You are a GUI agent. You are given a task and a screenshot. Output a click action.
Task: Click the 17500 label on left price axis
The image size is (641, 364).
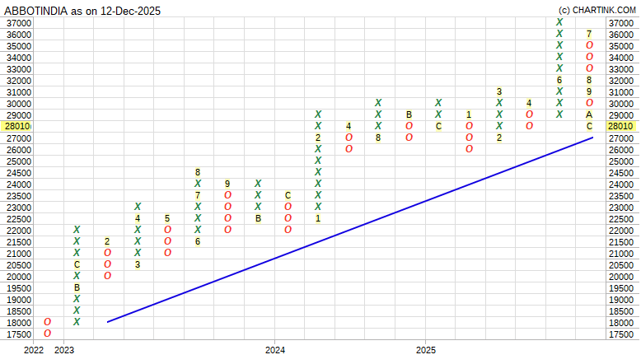coord(18,334)
